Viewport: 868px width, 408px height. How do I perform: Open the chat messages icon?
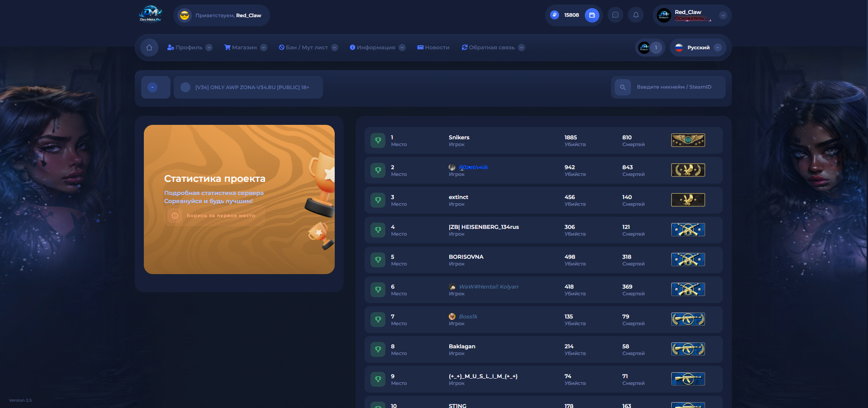coord(615,15)
